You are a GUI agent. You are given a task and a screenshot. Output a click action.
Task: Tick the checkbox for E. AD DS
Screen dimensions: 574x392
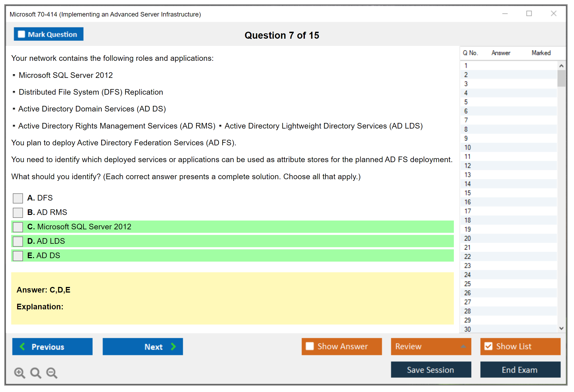[x=18, y=256]
